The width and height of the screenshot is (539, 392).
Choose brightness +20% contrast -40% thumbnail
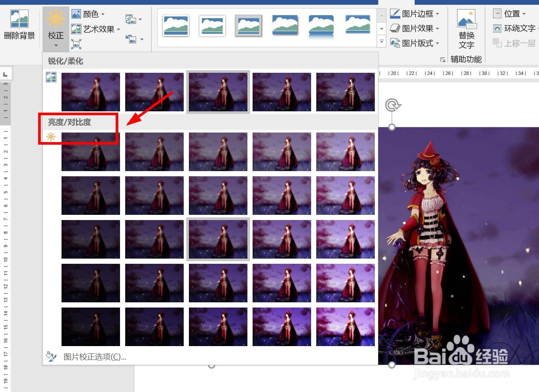click(x=282, y=152)
